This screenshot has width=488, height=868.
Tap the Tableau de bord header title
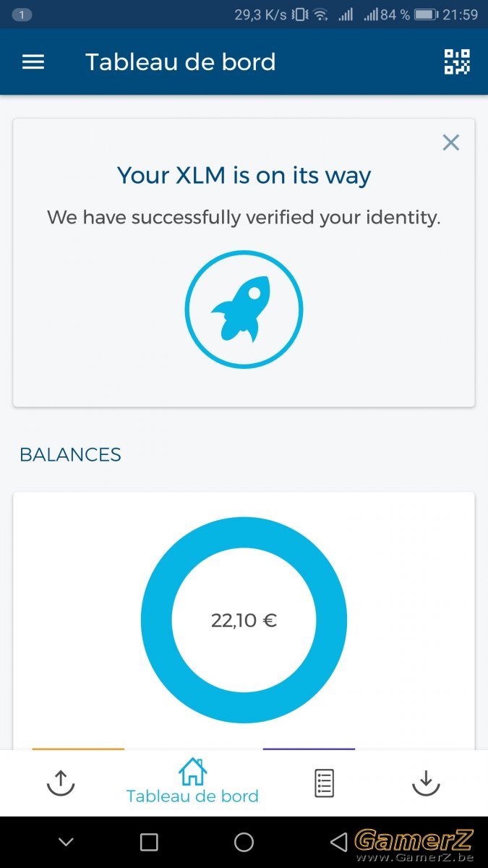[x=181, y=62]
